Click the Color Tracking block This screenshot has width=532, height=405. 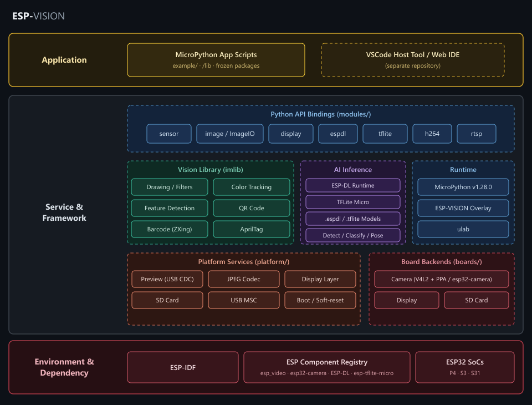pyautogui.click(x=252, y=187)
